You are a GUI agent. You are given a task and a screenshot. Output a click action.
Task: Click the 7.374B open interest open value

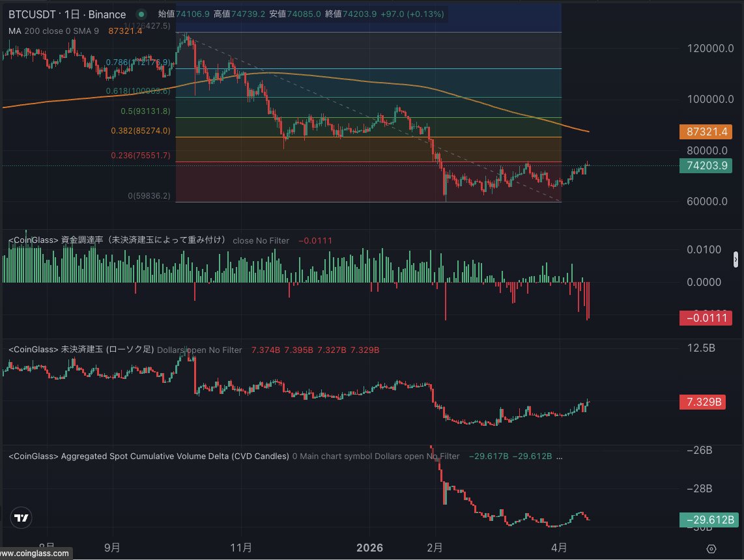tap(266, 350)
